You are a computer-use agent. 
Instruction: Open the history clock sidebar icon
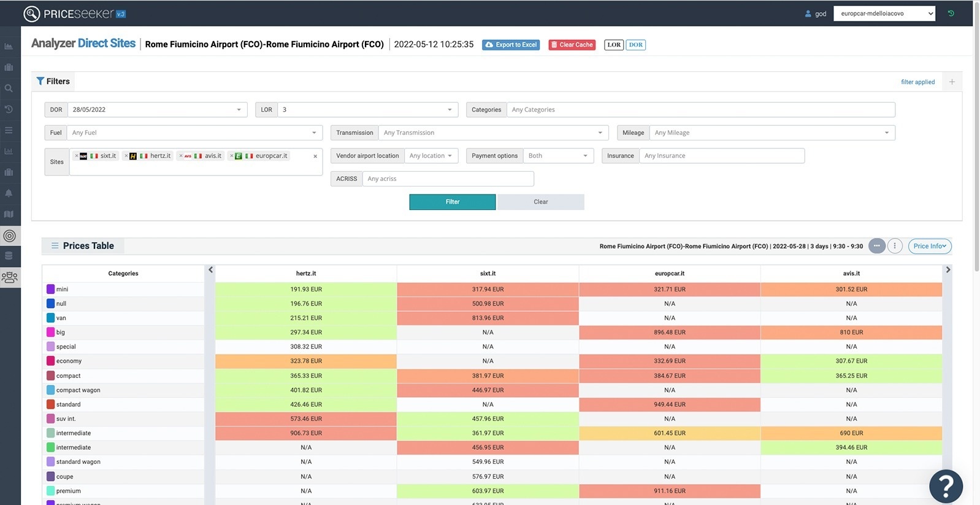pyautogui.click(x=9, y=109)
